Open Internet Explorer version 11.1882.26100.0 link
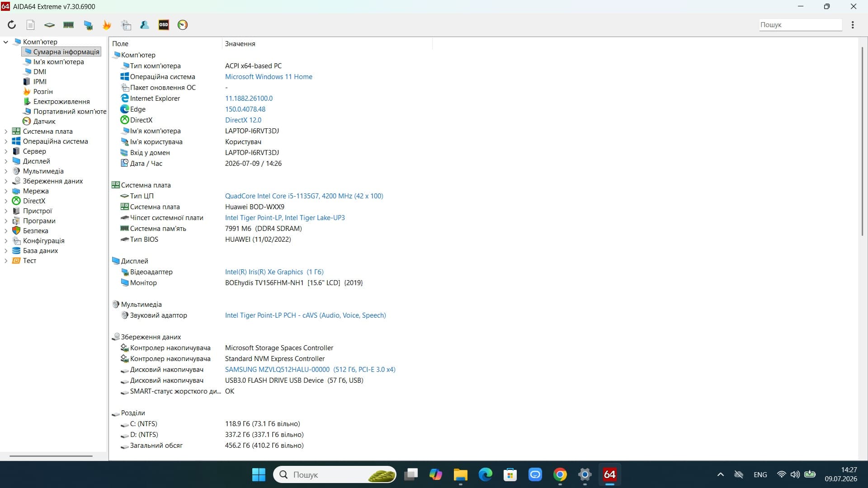This screenshot has width=868, height=488. 249,99
